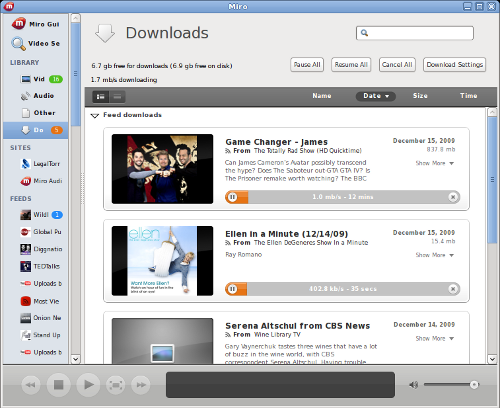Switch to compact list view

point(117,97)
